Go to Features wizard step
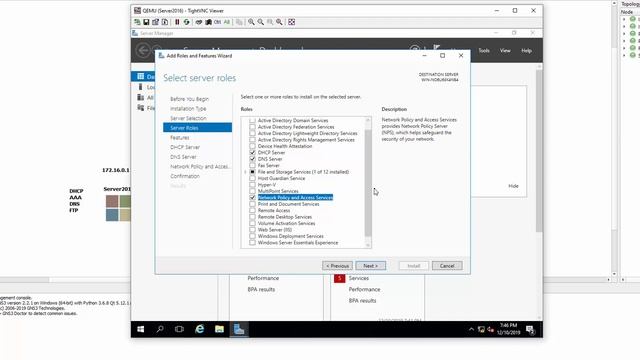The height and width of the screenshot is (360, 640). [180, 138]
